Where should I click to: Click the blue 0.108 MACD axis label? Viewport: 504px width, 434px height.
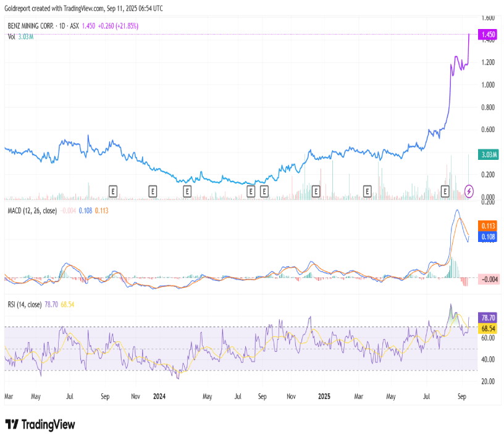coord(487,236)
